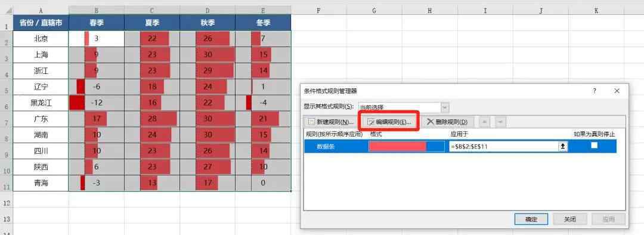The height and width of the screenshot is (235, 644).
Task: Move rule up with the up arrow
Action: pos(485,122)
